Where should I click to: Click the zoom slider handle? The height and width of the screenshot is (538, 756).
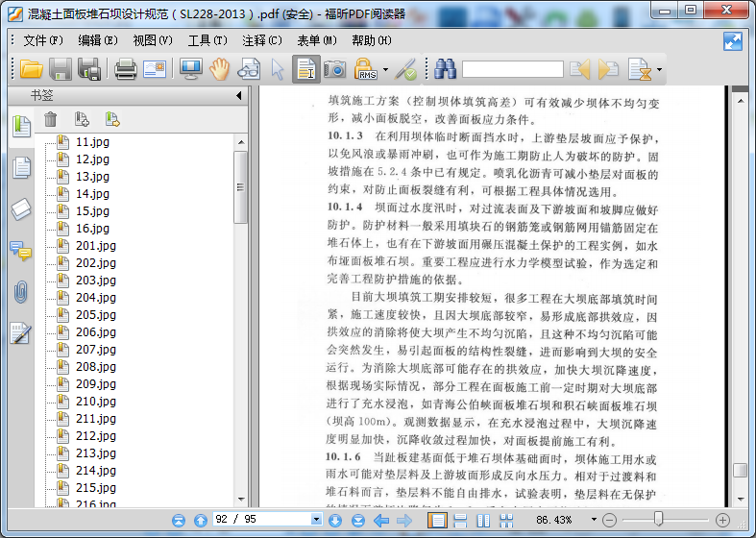coord(658,519)
